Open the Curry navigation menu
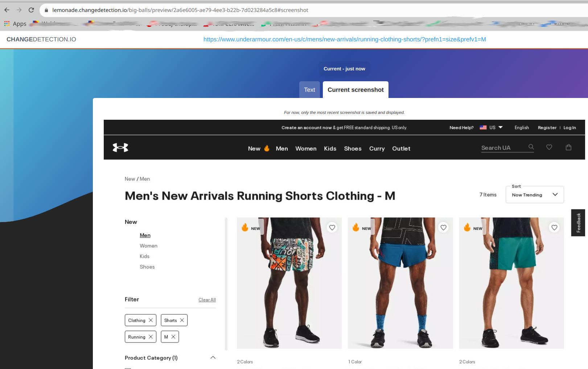The image size is (588, 369). [x=377, y=149]
